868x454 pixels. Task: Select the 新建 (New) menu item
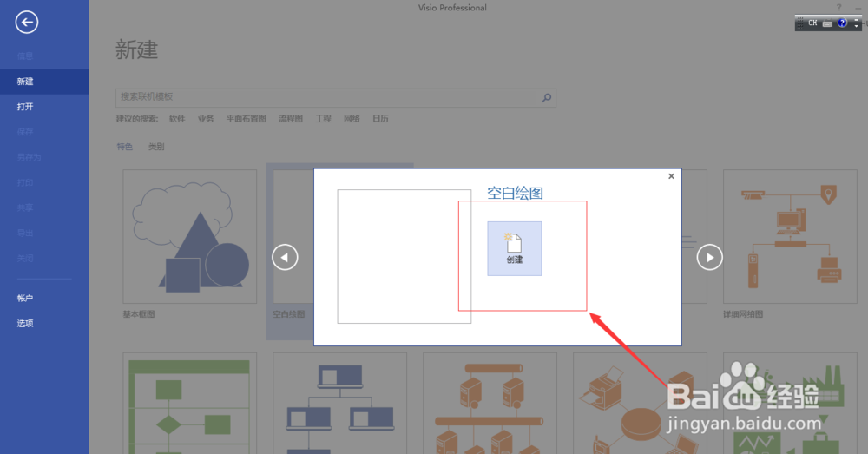click(x=44, y=82)
